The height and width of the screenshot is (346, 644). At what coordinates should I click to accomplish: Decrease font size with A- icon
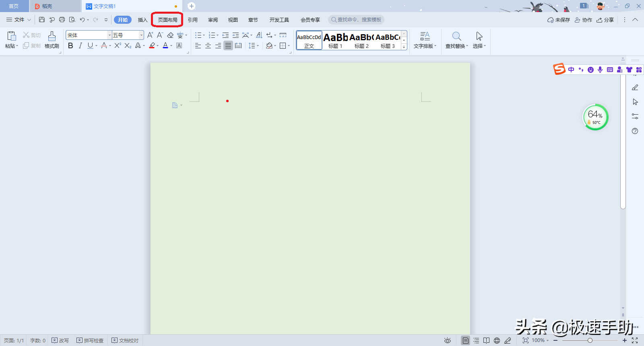coord(160,35)
